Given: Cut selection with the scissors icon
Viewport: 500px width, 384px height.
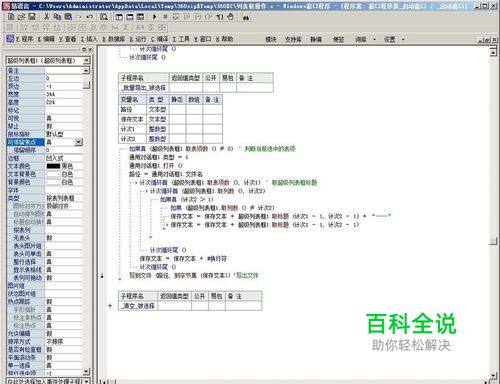Looking at the screenshot, I should [47, 17].
